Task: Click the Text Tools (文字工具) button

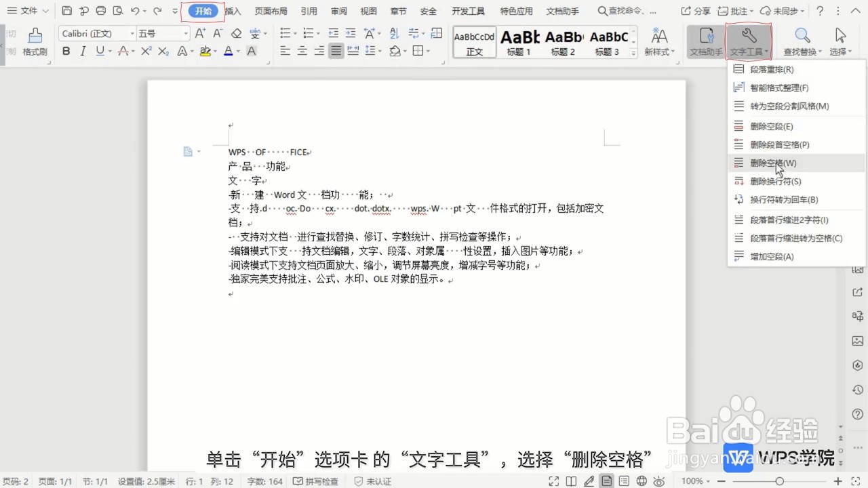Action: click(749, 42)
